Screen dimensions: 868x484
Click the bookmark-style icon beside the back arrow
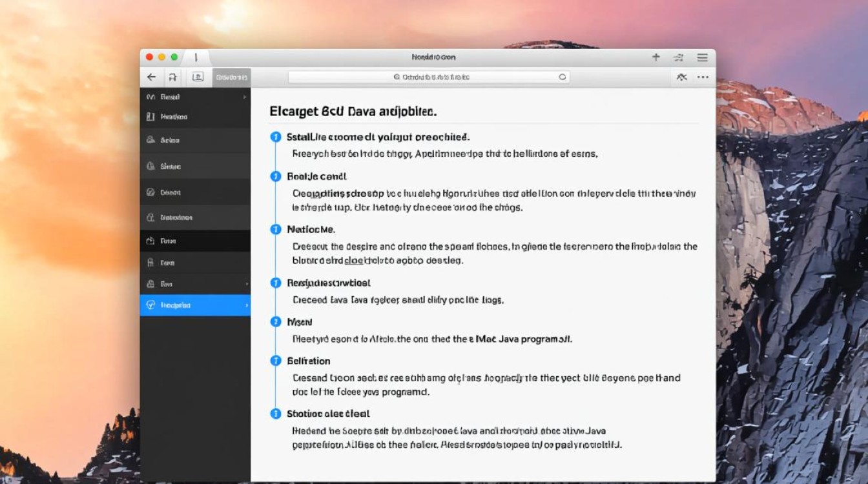(x=172, y=77)
